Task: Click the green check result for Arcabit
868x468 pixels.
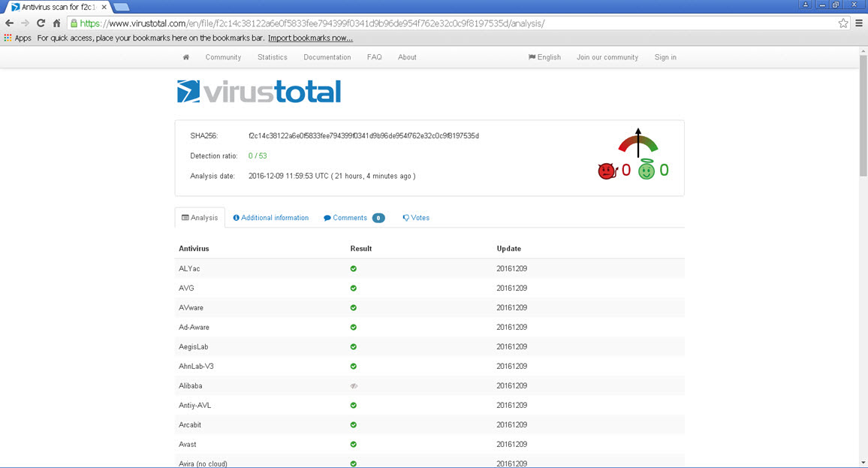Action: [353, 424]
